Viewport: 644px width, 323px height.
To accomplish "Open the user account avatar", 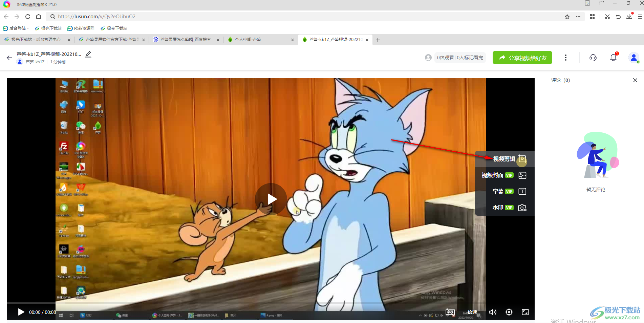I will [634, 58].
